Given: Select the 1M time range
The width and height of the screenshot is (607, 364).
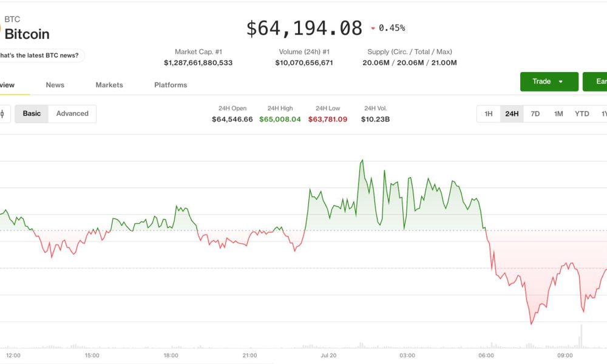Looking at the screenshot, I should [x=558, y=113].
